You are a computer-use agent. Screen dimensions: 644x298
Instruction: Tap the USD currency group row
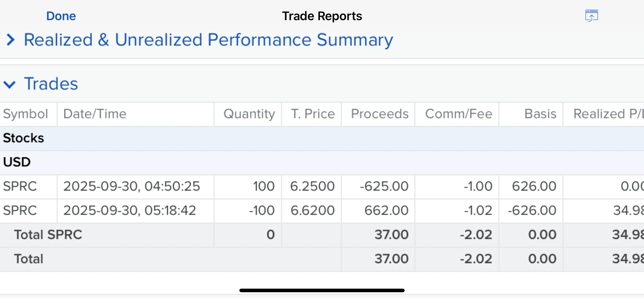pos(17,162)
